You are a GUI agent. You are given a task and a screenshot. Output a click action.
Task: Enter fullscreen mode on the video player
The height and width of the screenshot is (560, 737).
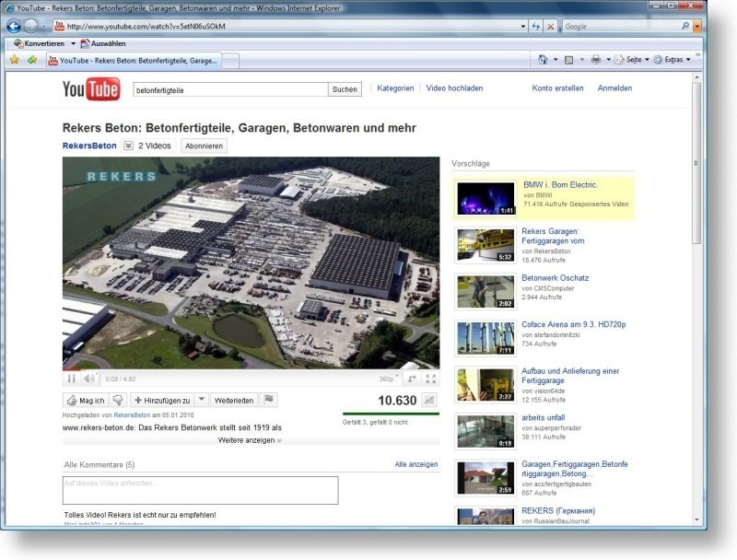431,379
